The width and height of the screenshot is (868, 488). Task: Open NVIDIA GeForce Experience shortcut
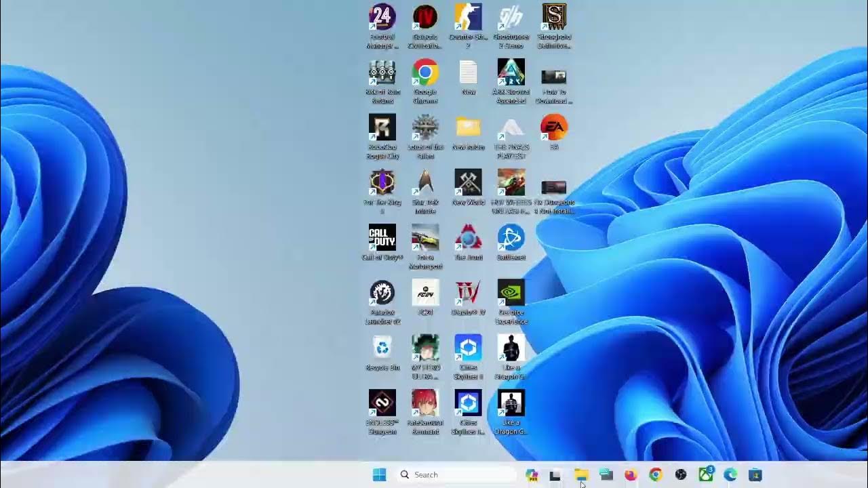pyautogui.click(x=511, y=302)
